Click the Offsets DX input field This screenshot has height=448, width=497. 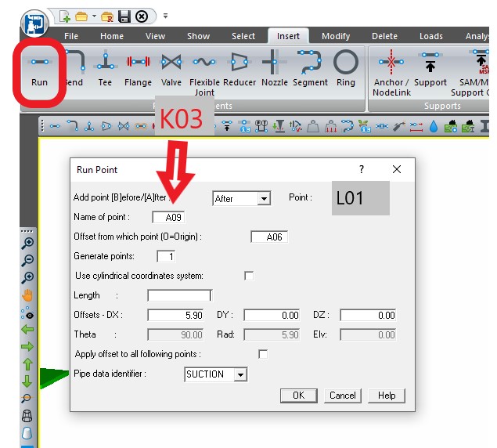tap(175, 315)
